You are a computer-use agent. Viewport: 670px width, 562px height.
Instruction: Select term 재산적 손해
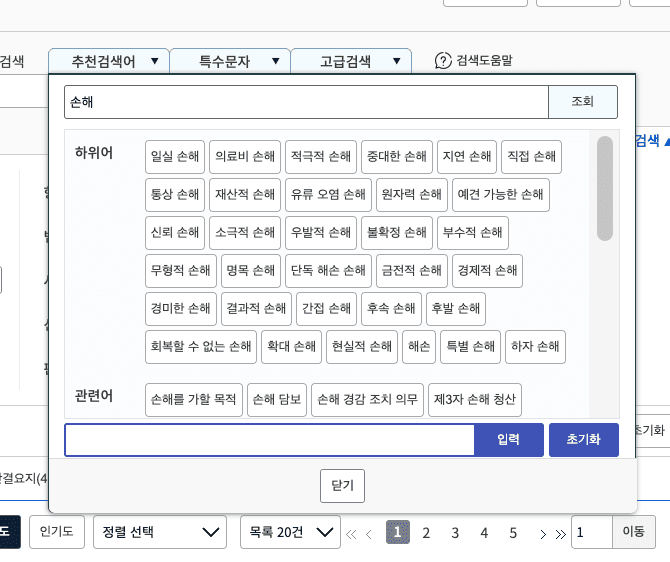click(245, 195)
